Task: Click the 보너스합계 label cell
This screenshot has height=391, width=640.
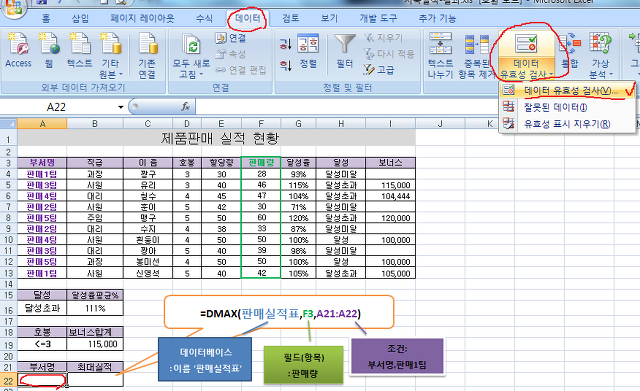Action: tap(95, 332)
